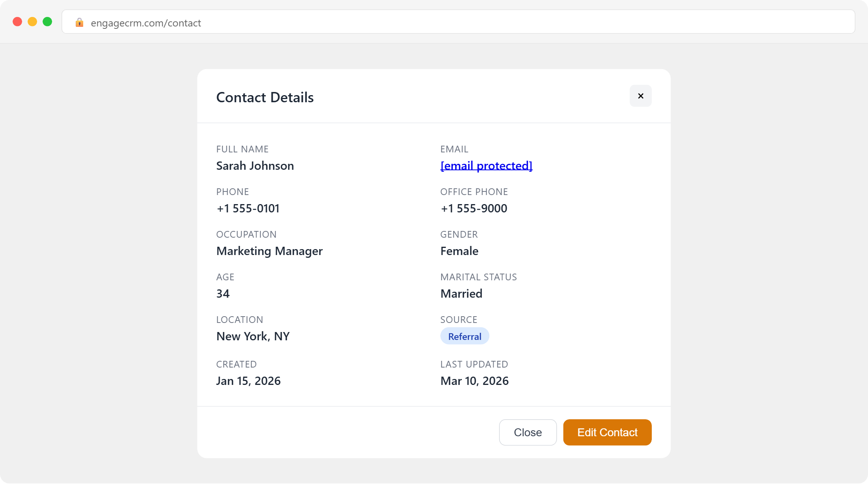Image resolution: width=868 pixels, height=484 pixels.
Task: Click the red traffic light button
Action: pos(17,22)
